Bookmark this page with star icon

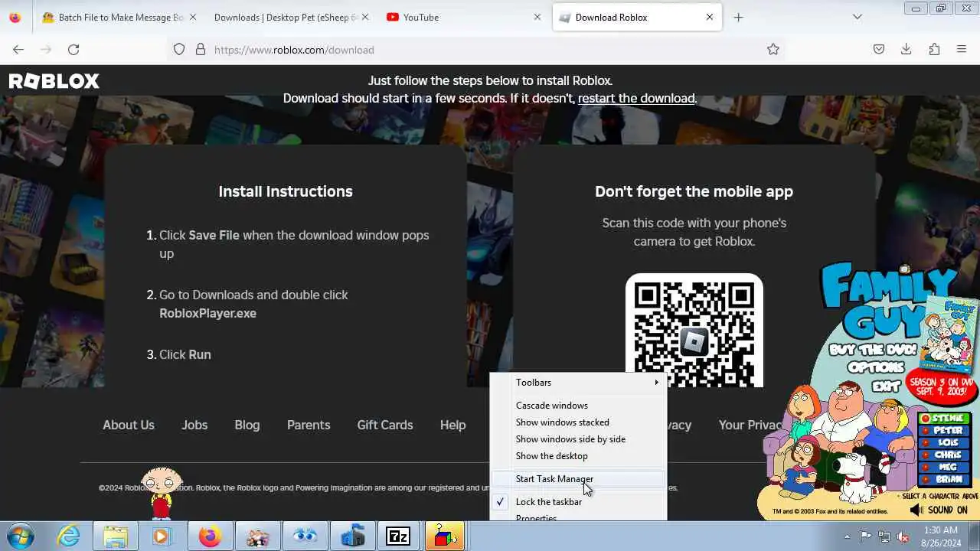pos(773,49)
